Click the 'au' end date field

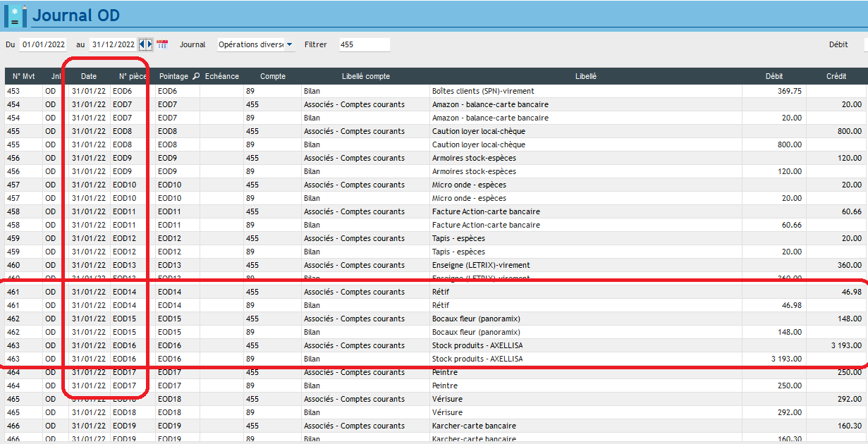click(113, 44)
